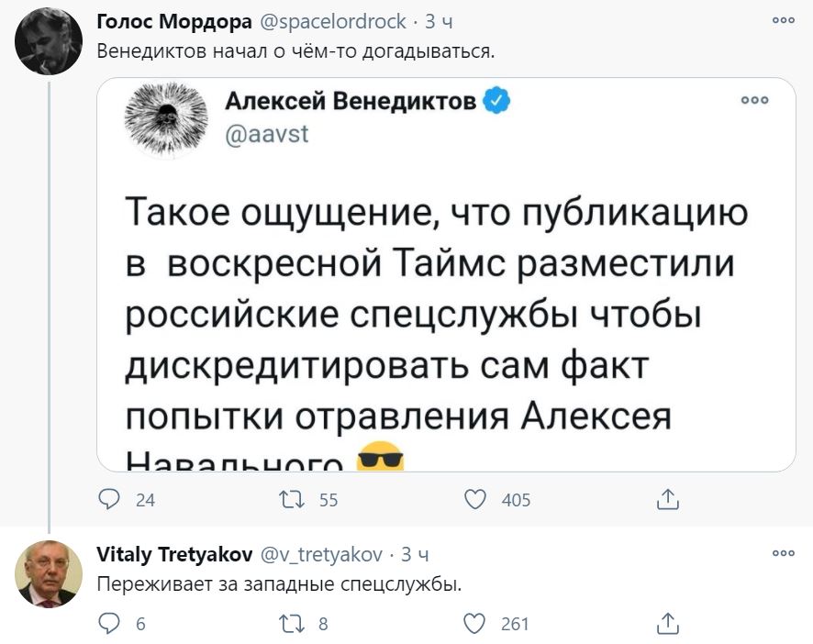Open three-dot menu inside quoted Венедиктов tweet

tap(753, 101)
